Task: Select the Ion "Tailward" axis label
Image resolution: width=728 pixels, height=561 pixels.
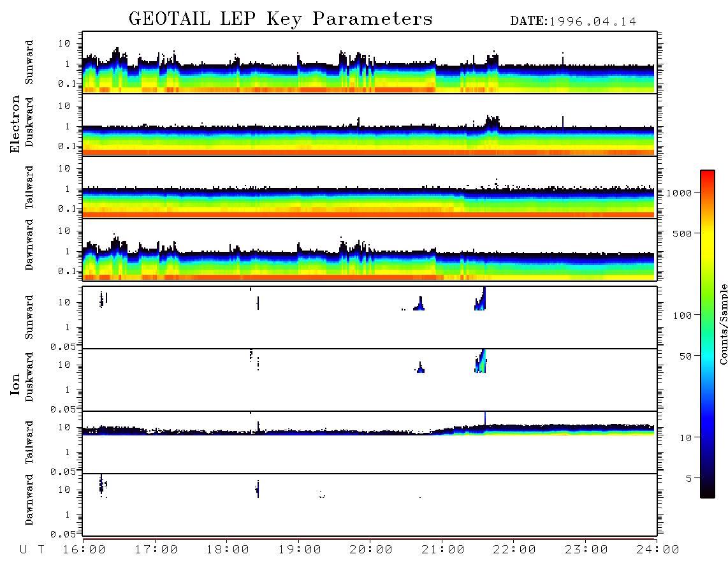Action: click(29, 442)
